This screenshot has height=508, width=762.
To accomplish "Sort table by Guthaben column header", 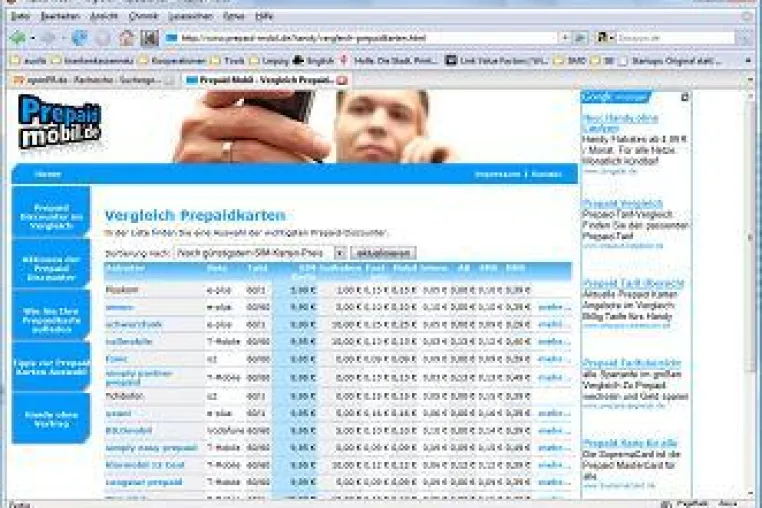I will tap(341, 268).
